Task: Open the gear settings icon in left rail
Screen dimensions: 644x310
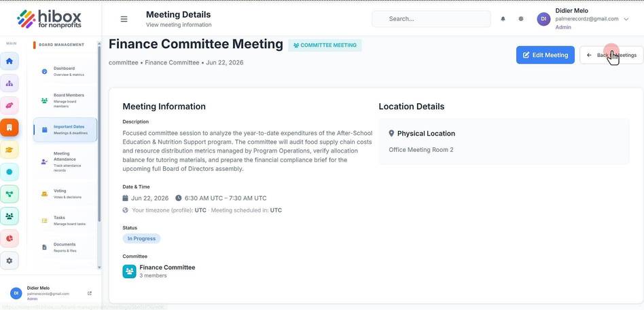Action: (10, 260)
